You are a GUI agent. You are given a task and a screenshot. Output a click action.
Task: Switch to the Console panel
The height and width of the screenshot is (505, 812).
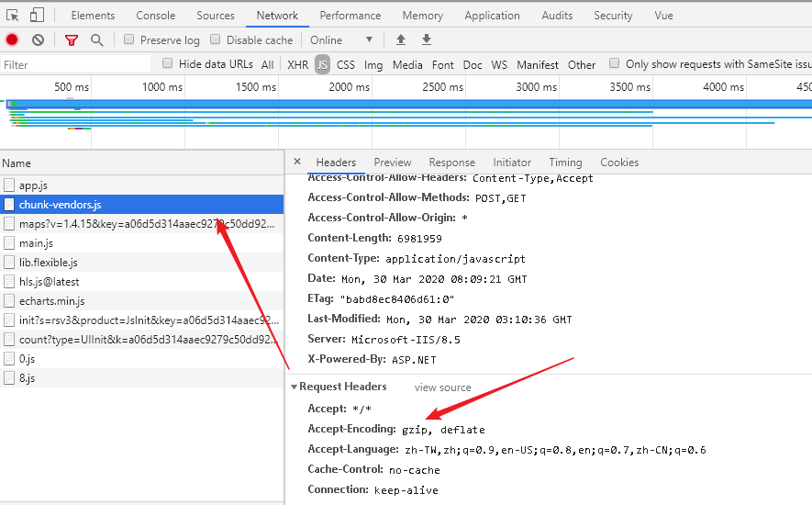156,16
